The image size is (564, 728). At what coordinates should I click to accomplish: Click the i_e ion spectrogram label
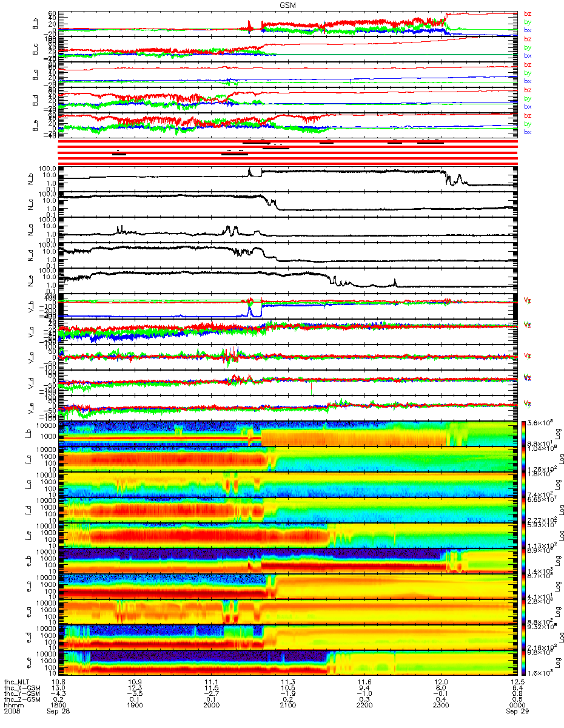coord(27,536)
